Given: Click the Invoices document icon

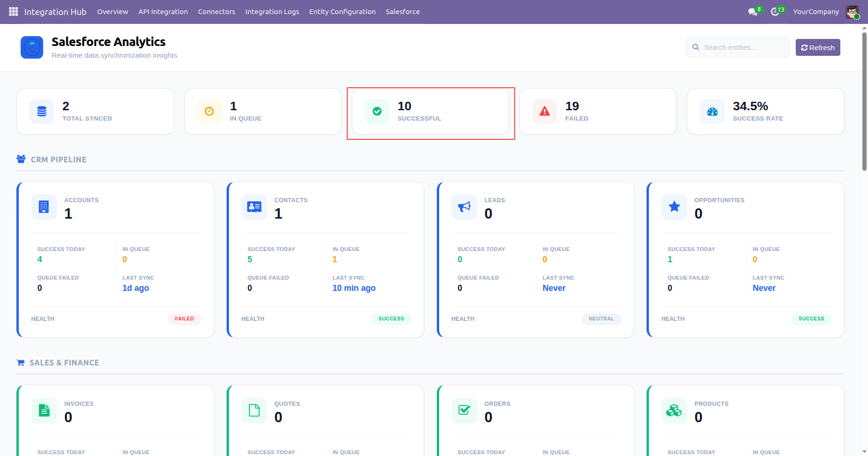Looking at the screenshot, I should (44, 410).
